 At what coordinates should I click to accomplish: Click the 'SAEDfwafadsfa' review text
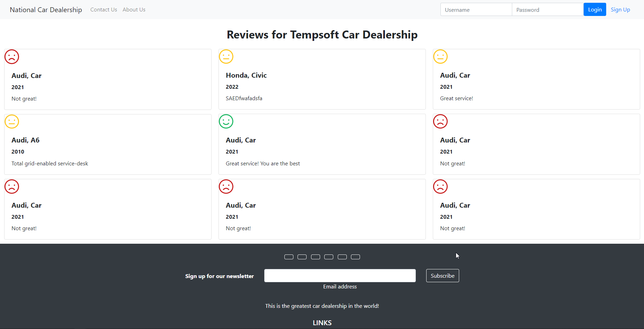pos(244,98)
